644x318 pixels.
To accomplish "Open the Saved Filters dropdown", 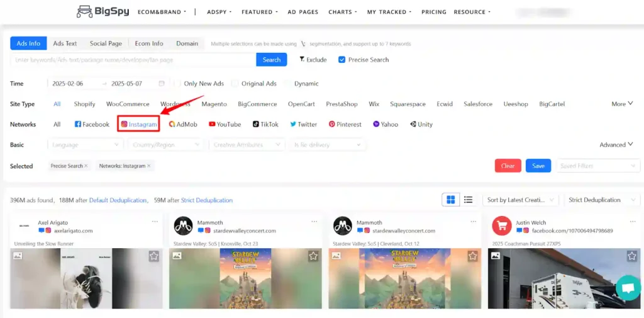I will pyautogui.click(x=597, y=166).
